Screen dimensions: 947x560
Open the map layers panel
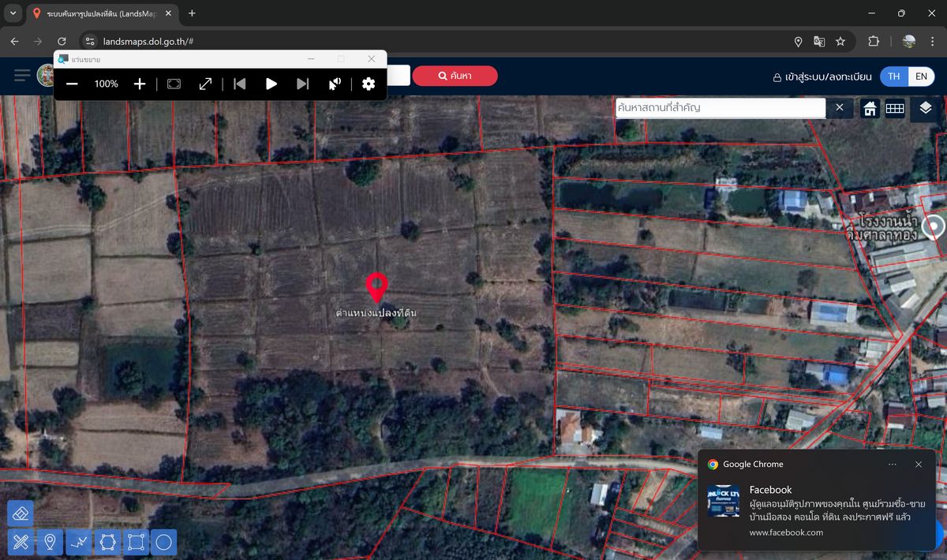(926, 109)
